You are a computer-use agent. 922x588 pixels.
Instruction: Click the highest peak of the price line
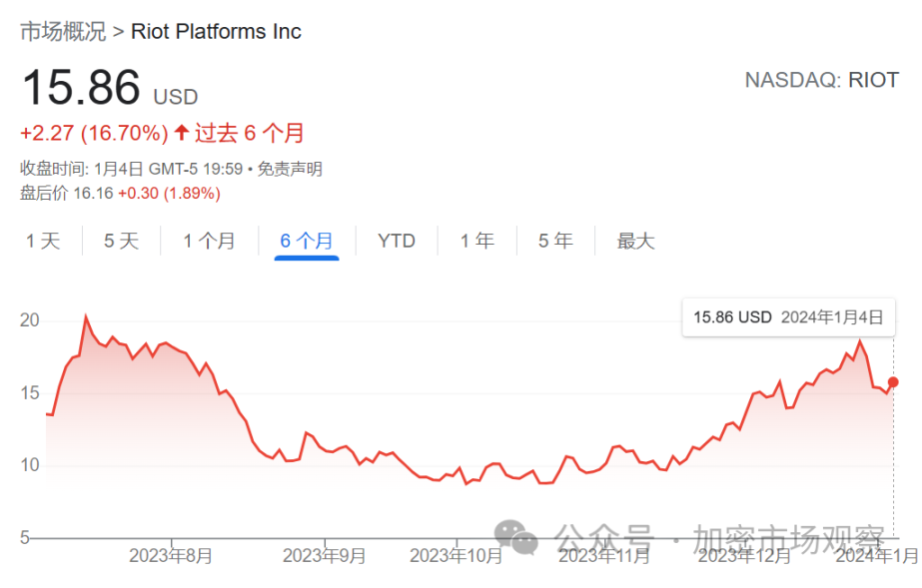point(86,317)
